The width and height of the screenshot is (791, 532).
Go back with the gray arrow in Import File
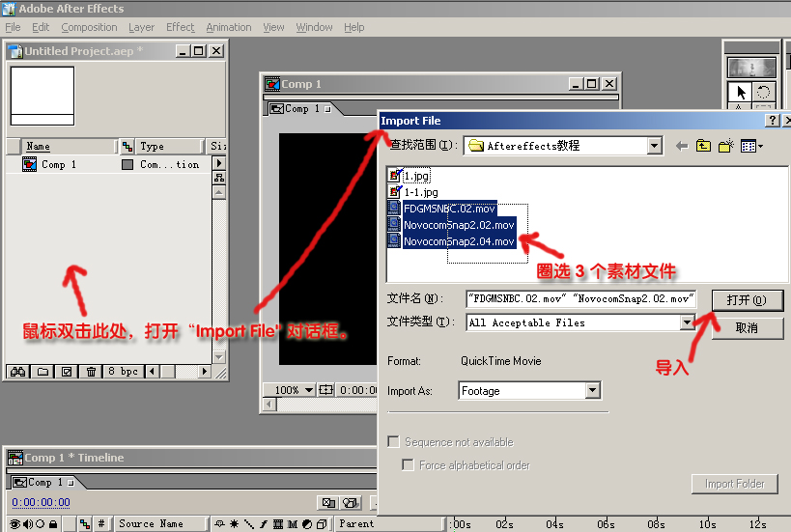[682, 146]
